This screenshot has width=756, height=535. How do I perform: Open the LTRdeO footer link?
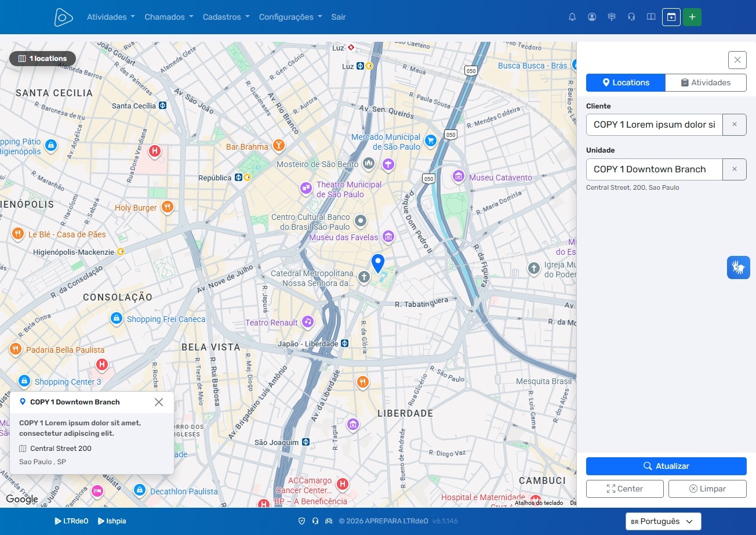click(x=71, y=521)
